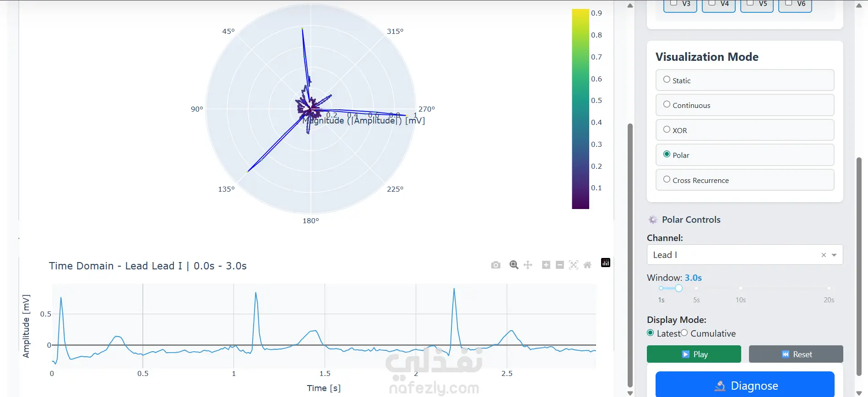This screenshot has width=868, height=397.
Task: Click the Polar Controls heading text
Action: click(691, 220)
